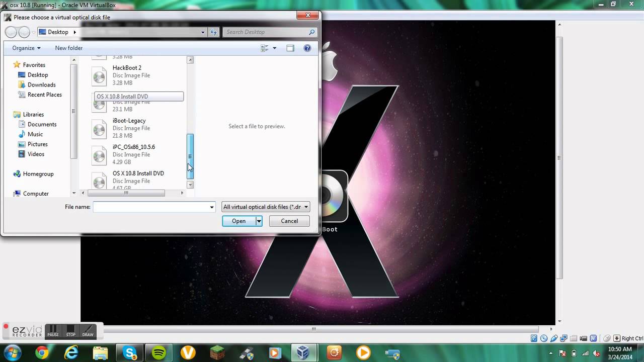
Task: Launch Internet Explorer from taskbar
Action: pos(71,353)
